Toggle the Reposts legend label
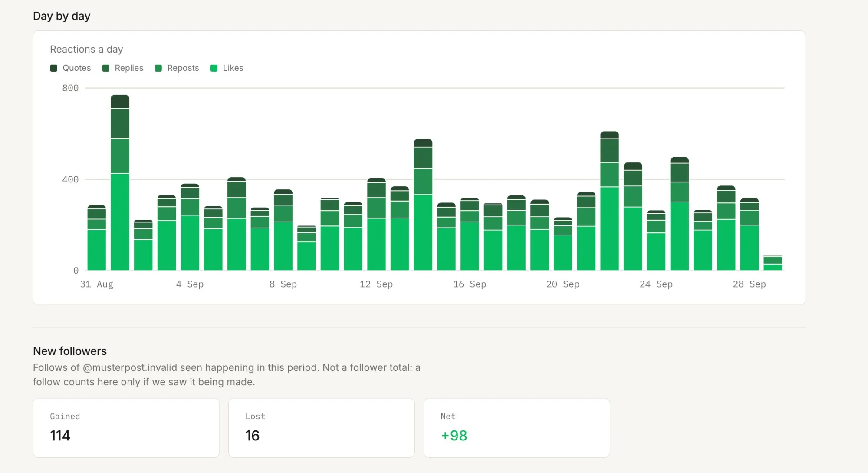Viewport: 868px width, 473px height. 183,68
